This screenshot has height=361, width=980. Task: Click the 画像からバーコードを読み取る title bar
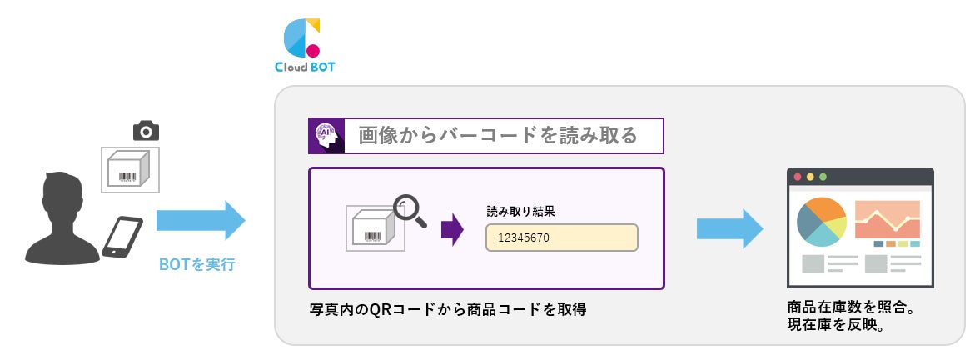click(x=486, y=136)
